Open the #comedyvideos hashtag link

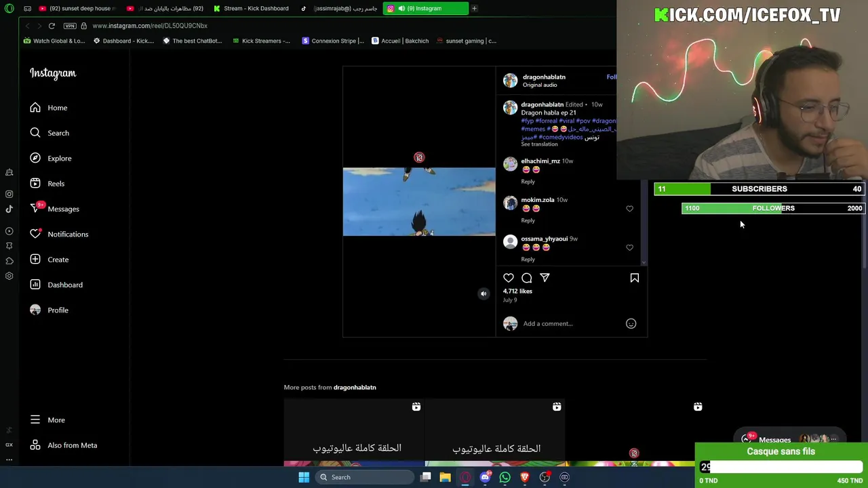(x=561, y=137)
